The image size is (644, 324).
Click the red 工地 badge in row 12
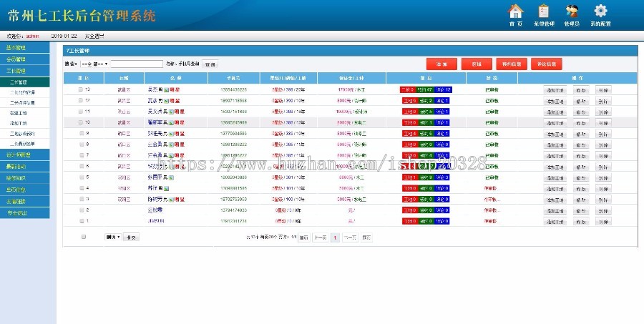pyautogui.click(x=409, y=101)
